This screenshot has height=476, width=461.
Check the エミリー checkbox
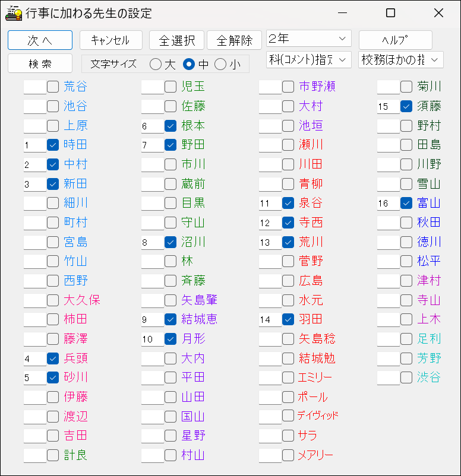(288, 377)
